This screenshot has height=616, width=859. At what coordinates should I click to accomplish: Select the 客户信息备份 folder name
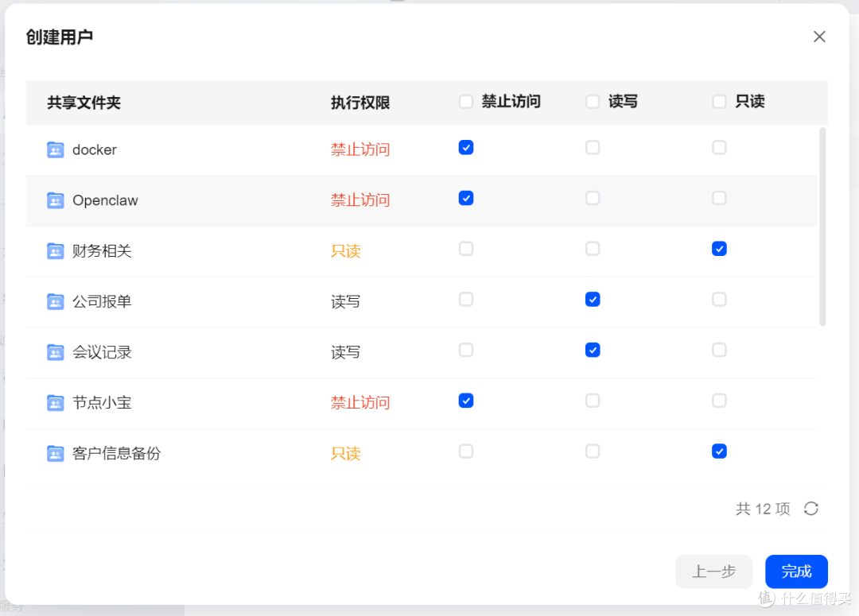click(117, 453)
